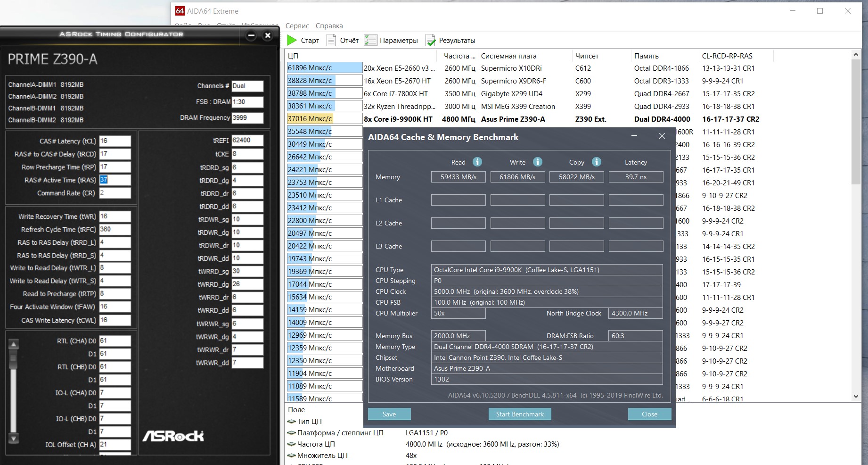This screenshot has height=465, width=868.
Task: Click the AIDA64 Extreme title bar app icon
Action: [180, 11]
